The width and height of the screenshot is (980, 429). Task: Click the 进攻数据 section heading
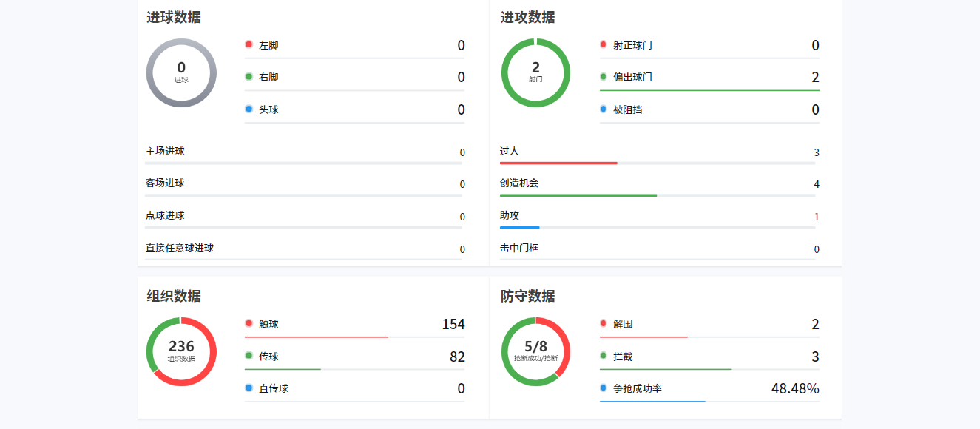[x=527, y=17]
